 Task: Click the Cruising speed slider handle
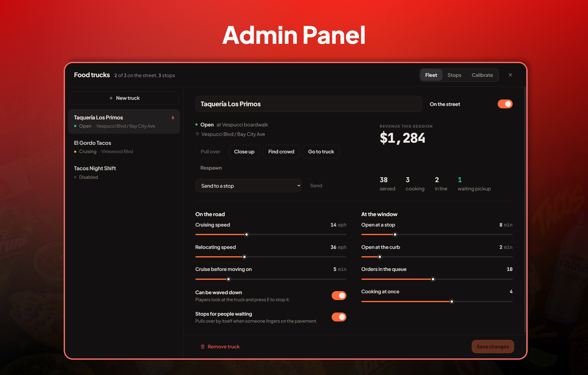(x=247, y=234)
